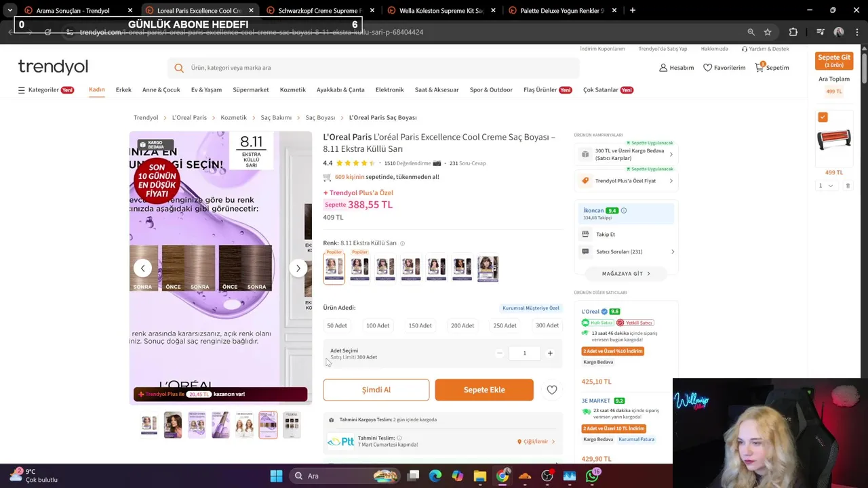The image size is (868, 488).
Task: Select 250 Adet quantity option
Action: tap(505, 326)
